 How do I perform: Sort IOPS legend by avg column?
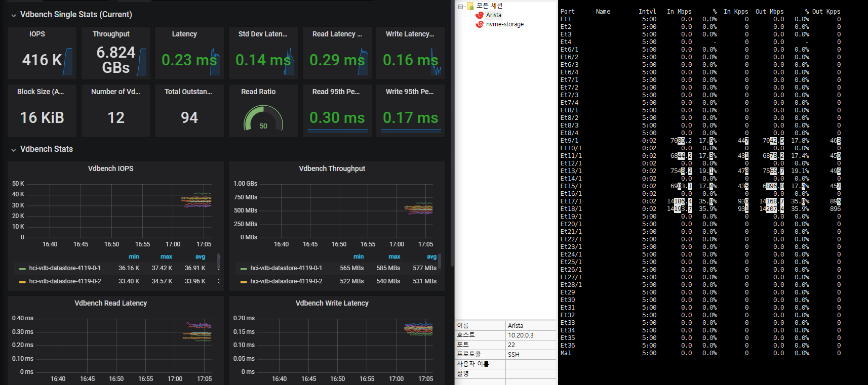point(200,257)
